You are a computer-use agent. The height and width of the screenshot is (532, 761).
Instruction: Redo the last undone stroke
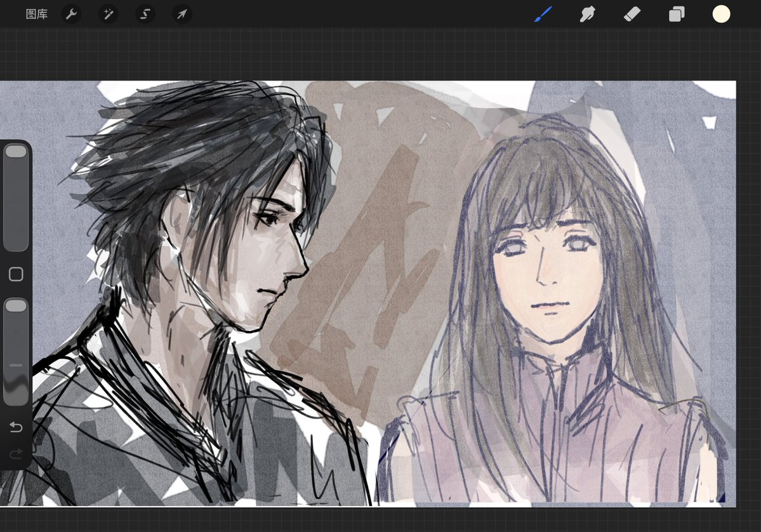point(16,454)
